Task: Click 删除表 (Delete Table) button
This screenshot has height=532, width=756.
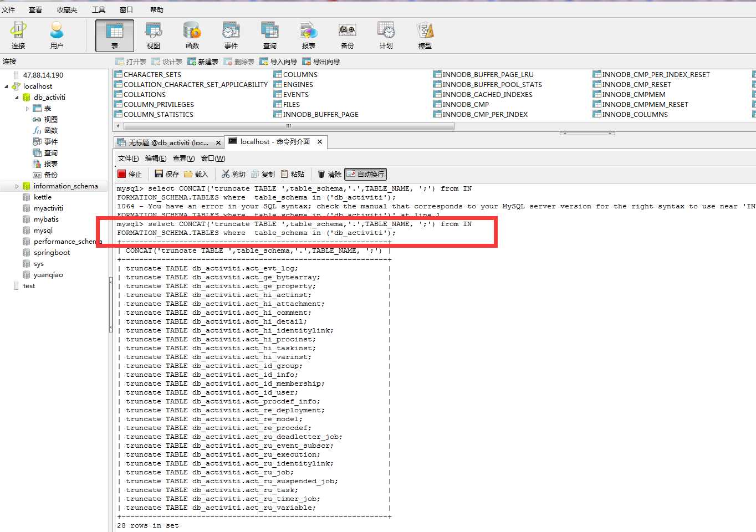Action: point(239,62)
